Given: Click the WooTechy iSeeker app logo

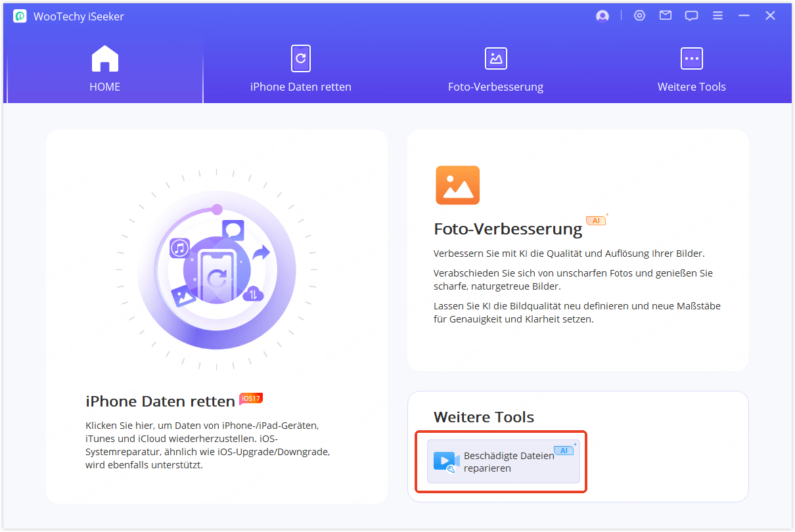Looking at the screenshot, I should coord(20,16).
